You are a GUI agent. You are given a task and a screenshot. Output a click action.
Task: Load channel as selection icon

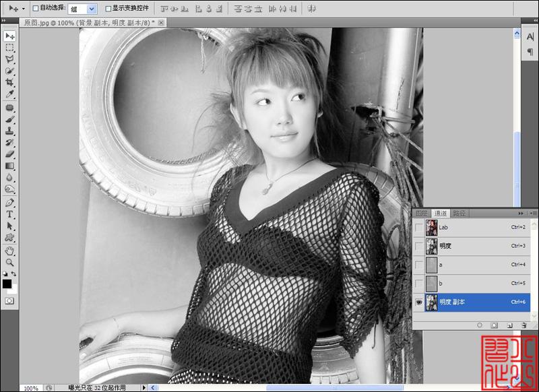point(480,325)
